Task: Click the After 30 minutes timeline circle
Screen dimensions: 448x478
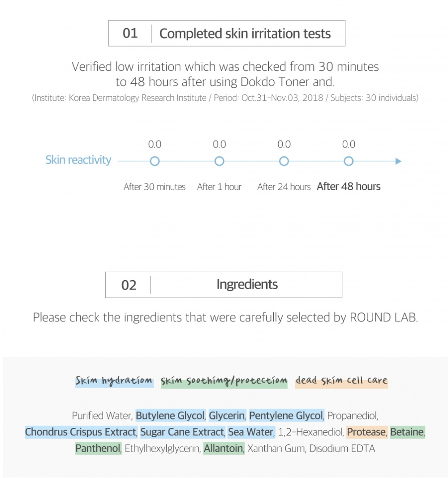Action: pos(155,161)
